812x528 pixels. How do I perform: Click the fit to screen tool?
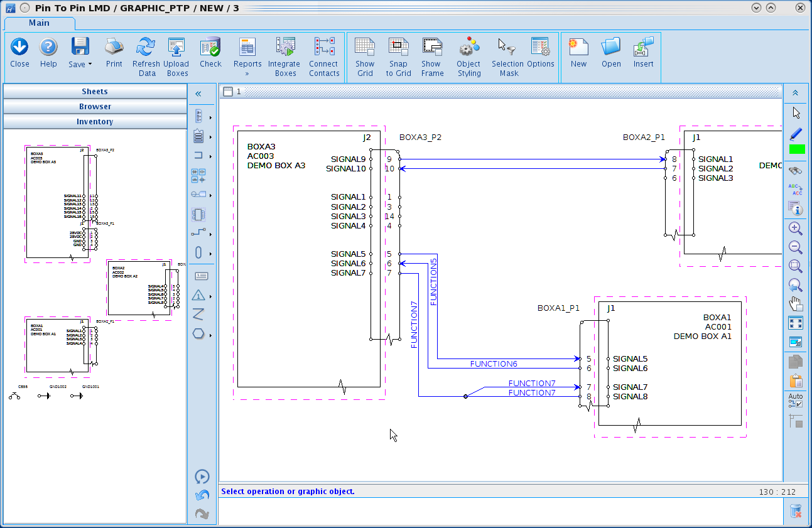tap(796, 323)
